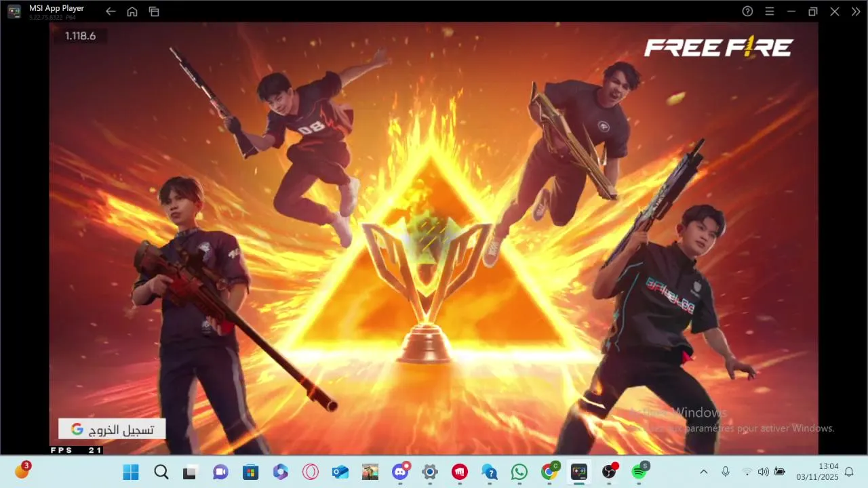This screenshot has width=868, height=488.
Task: Open Get Help app on taskbar
Action: pos(490,472)
